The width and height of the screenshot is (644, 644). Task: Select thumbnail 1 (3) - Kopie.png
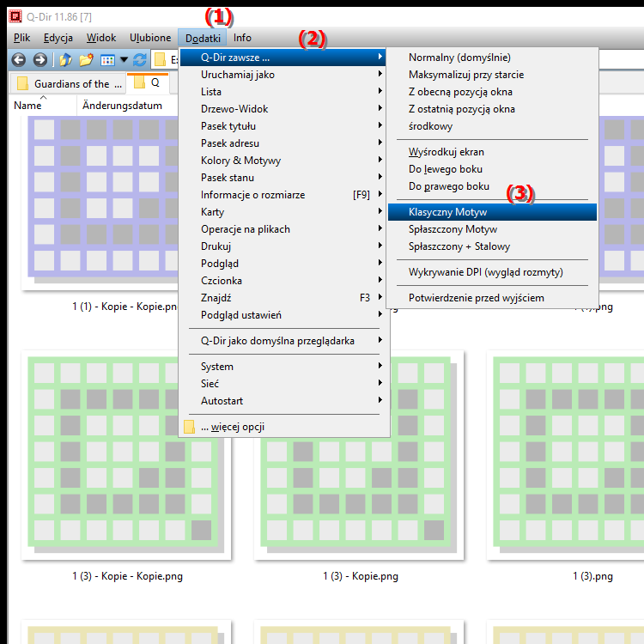[359, 455]
